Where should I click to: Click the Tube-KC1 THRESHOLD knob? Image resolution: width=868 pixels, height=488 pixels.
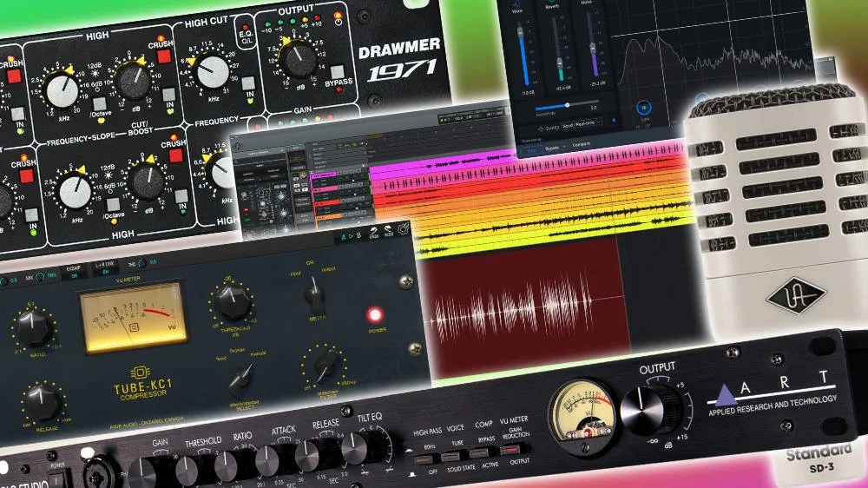coord(233,300)
